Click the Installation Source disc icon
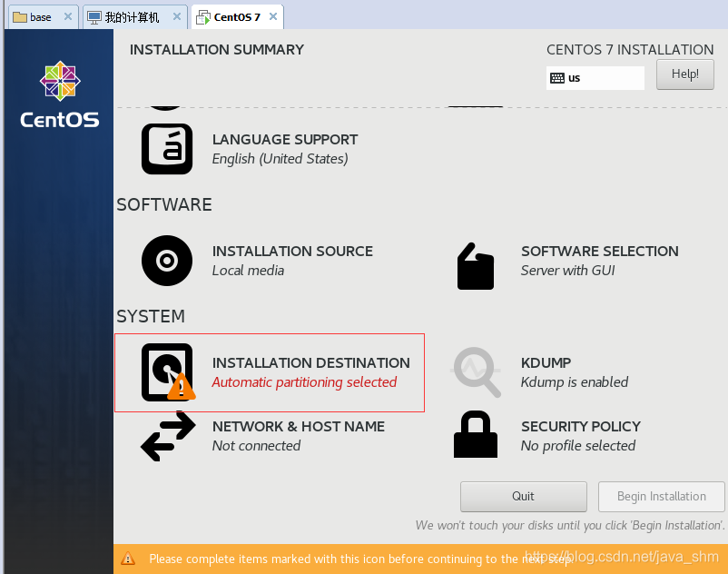This screenshot has height=574, width=728. click(167, 261)
